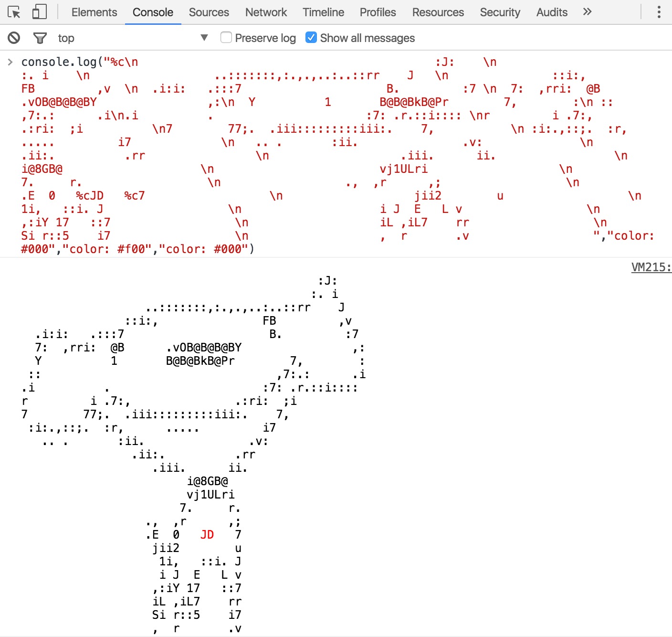Image resolution: width=672 pixels, height=637 pixels.
Task: Click the B@B@BkB@Pr line in the output art
Action: tap(200, 361)
